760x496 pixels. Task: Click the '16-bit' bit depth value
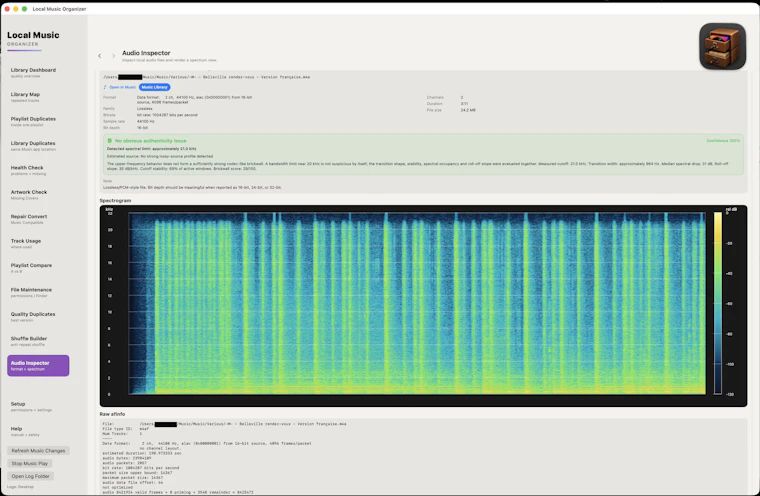coord(142,128)
